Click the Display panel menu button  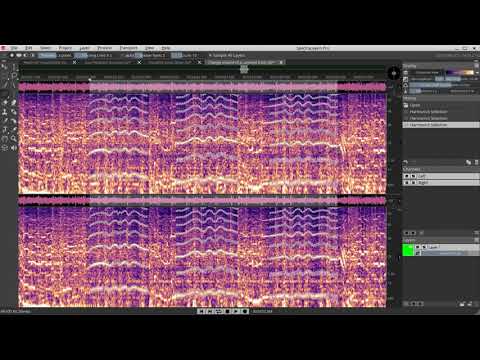(477, 66)
